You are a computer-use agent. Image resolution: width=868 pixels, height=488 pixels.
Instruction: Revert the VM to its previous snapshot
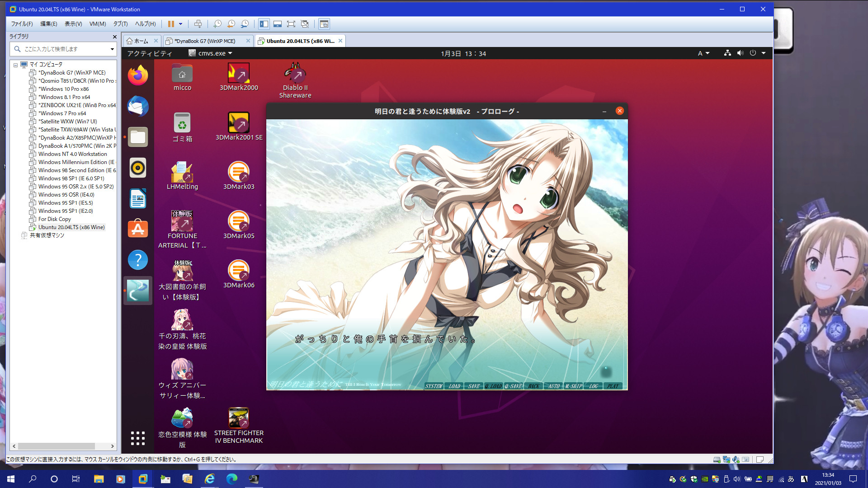click(231, 24)
